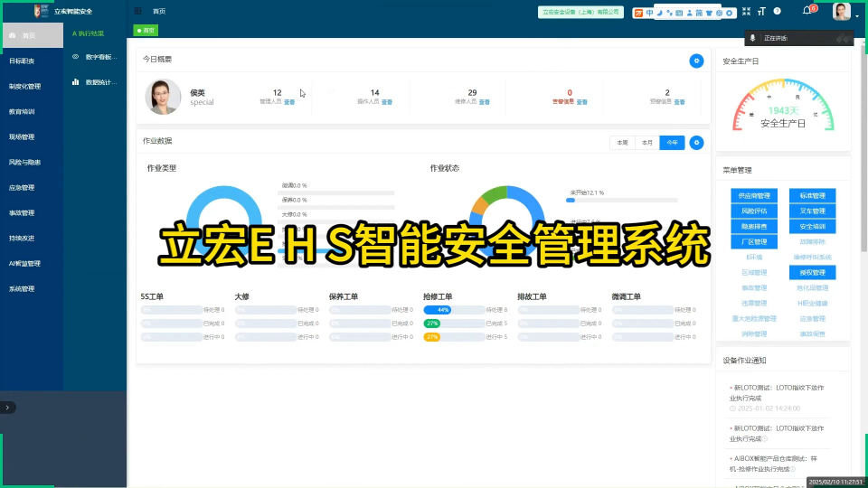The image size is (868, 488).
Task: Click the company name tag in header
Action: pos(580,12)
